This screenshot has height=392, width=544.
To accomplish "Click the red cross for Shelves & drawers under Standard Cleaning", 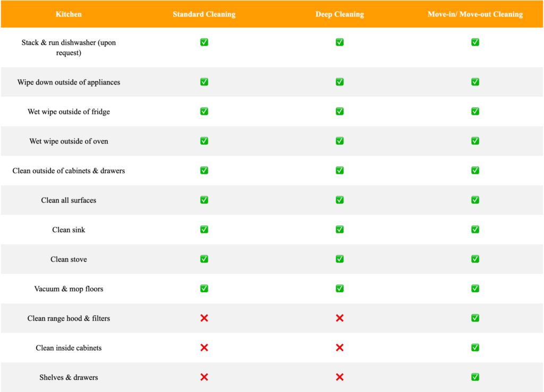I will pos(204,377).
